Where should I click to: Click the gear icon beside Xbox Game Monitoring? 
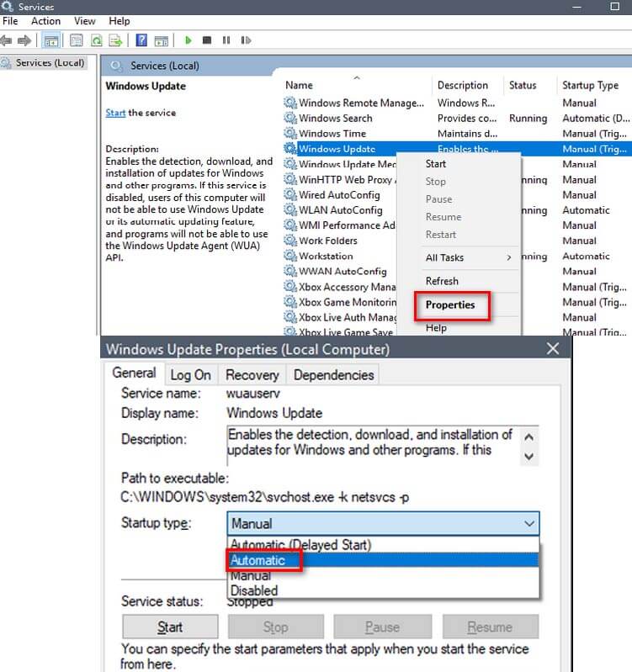tap(290, 302)
